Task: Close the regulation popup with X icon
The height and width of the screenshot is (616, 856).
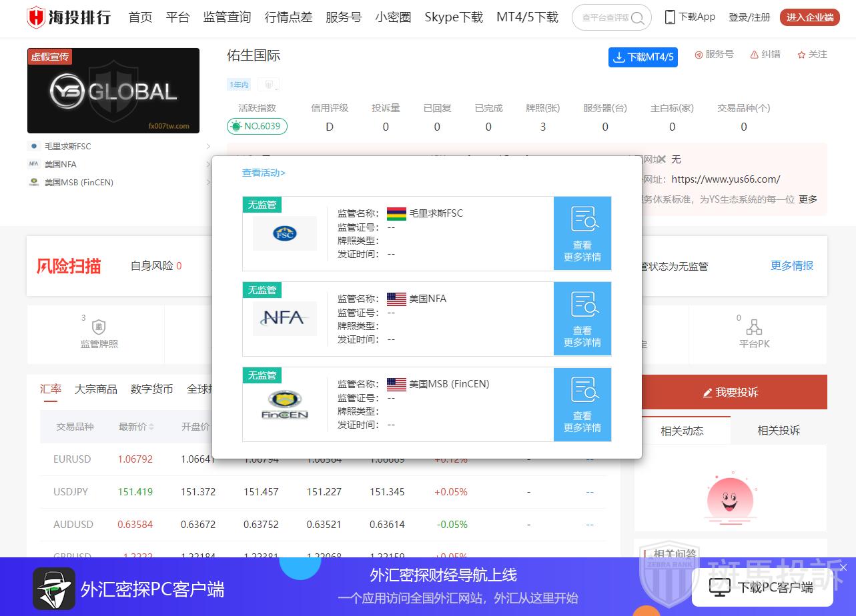Action: point(662,159)
